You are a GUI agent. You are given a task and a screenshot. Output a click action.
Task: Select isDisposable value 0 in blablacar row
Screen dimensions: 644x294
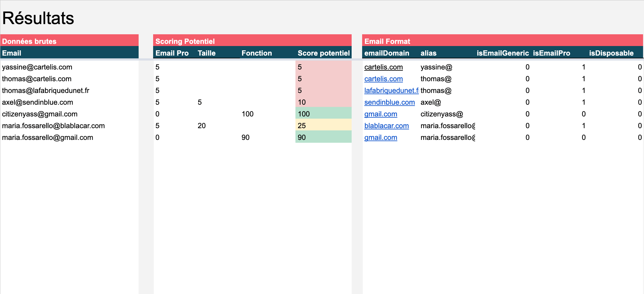tap(640, 126)
